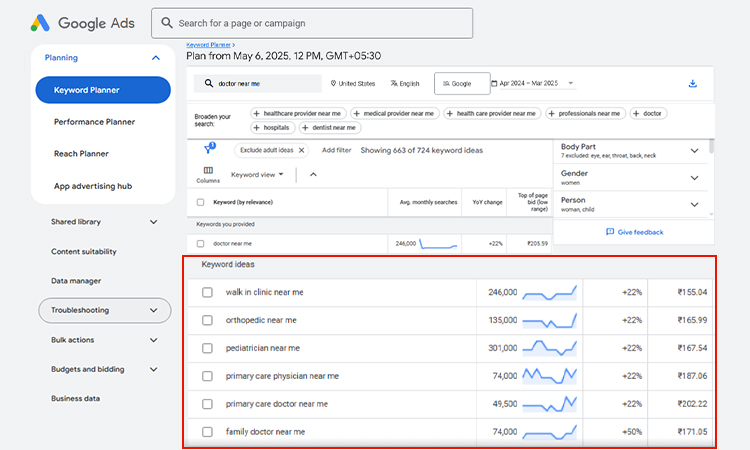Click the calendar icon by the date range
The width and height of the screenshot is (750, 450).
pos(494,83)
